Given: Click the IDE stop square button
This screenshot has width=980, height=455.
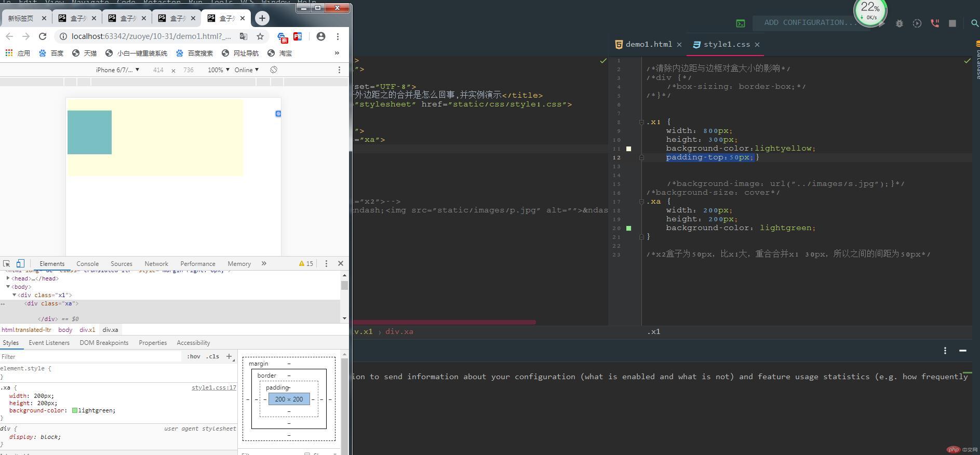Looking at the screenshot, I should pos(952,23).
